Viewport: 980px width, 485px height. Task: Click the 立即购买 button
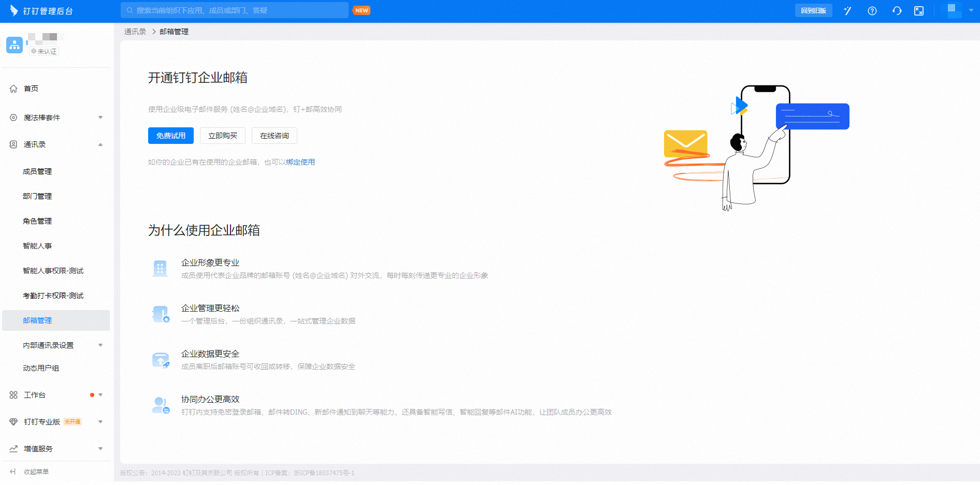223,136
